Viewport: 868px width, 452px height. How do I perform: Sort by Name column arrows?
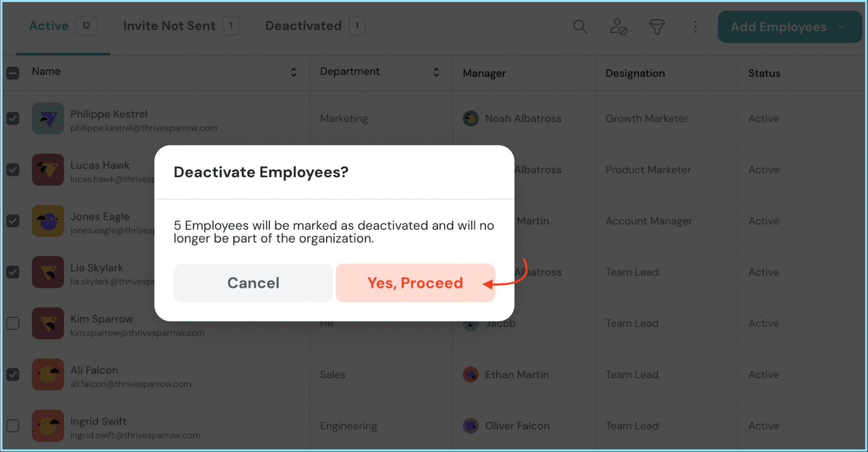tap(293, 72)
